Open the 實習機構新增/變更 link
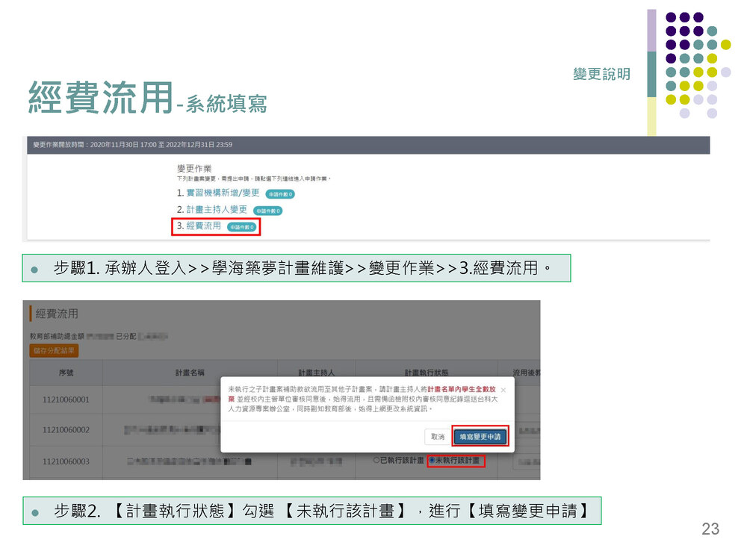The height and width of the screenshot is (560, 747). point(222,193)
